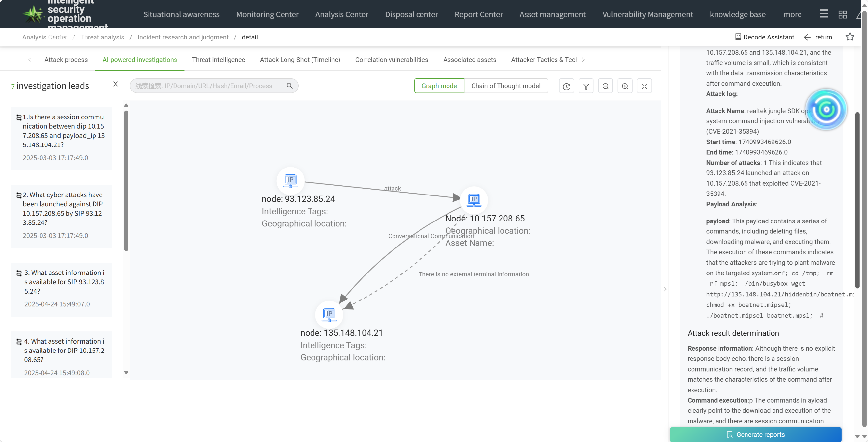Click the 93.123.85.24 IP node icon

(x=290, y=181)
